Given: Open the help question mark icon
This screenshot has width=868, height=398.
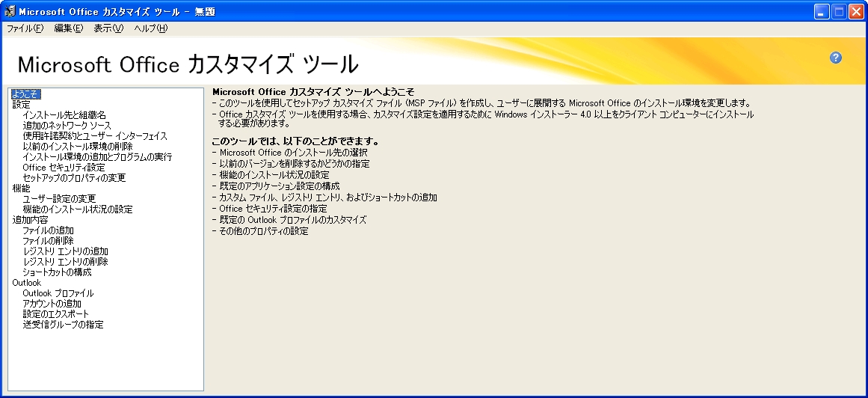Looking at the screenshot, I should coord(835,58).
